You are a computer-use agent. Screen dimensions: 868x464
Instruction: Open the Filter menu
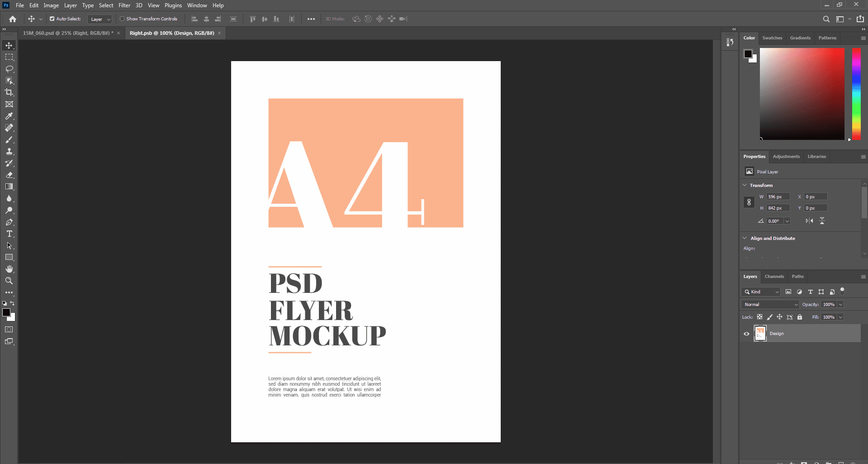124,5
